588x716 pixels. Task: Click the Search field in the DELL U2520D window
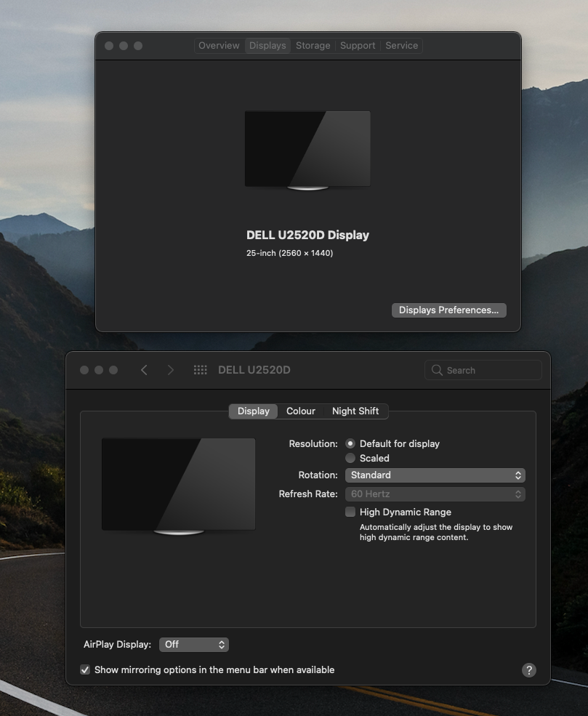coord(483,370)
